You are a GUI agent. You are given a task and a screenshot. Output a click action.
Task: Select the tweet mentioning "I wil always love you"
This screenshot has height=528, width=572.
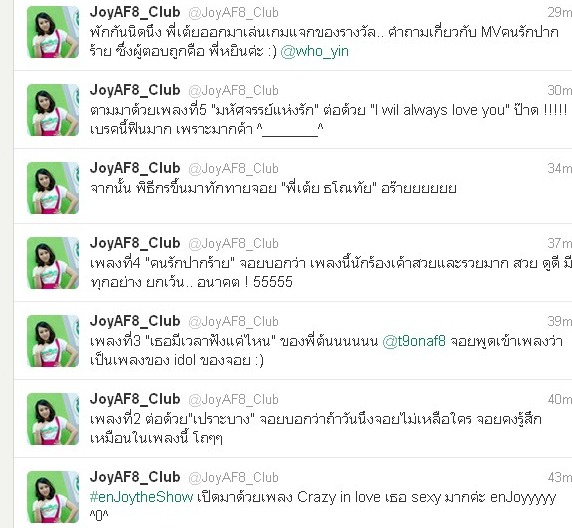(293, 110)
